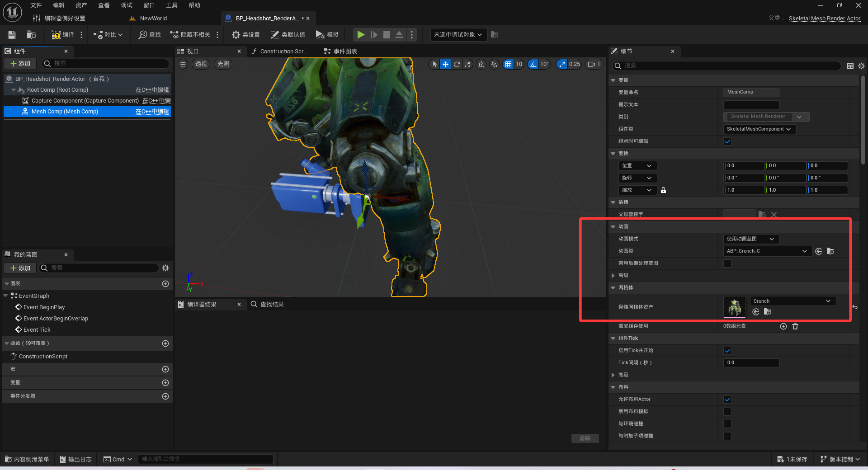Collapse the Transform (变换) section
Viewport: 868px width, 470px height.
[613, 154]
